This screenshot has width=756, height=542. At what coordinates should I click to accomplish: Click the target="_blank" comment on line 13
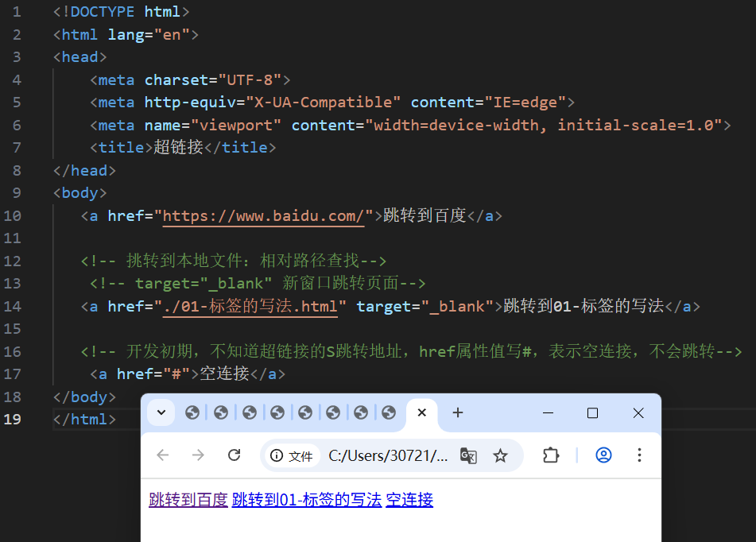[258, 284]
